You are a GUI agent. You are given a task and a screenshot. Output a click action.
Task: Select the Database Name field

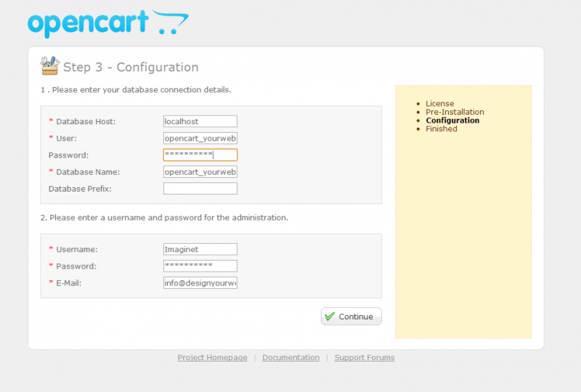[200, 172]
